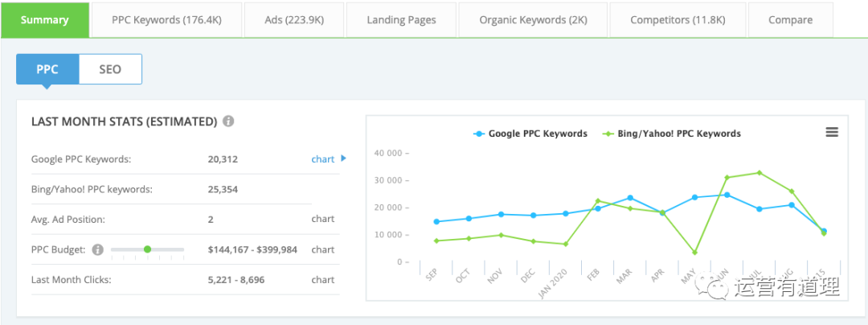The image size is (868, 325).
Task: Open the Last Month Clicks chart link
Action: coord(322,280)
